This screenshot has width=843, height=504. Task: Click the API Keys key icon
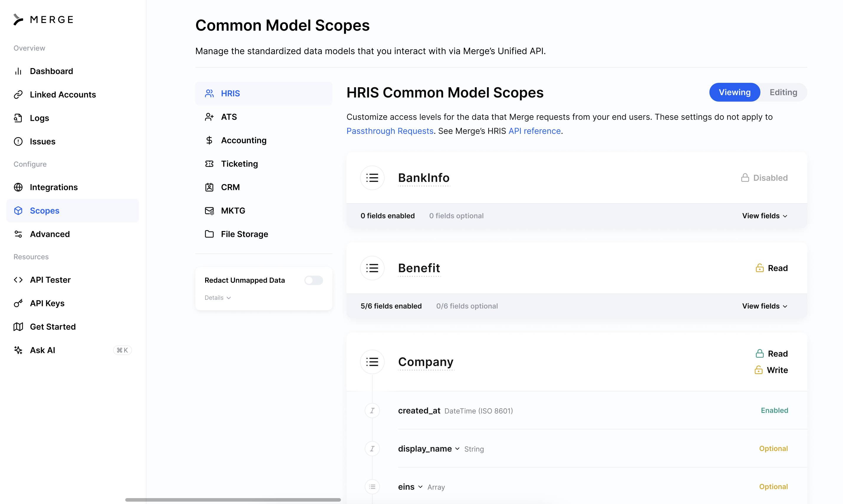(18, 303)
